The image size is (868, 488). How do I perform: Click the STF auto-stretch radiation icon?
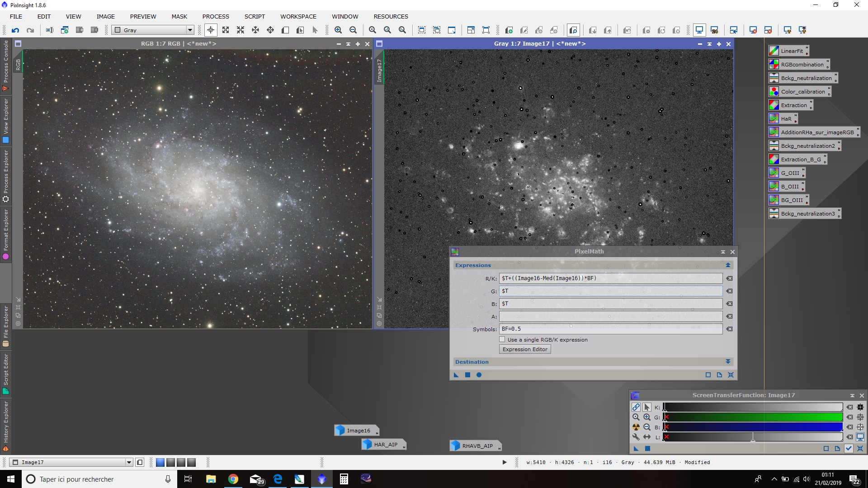(x=636, y=427)
